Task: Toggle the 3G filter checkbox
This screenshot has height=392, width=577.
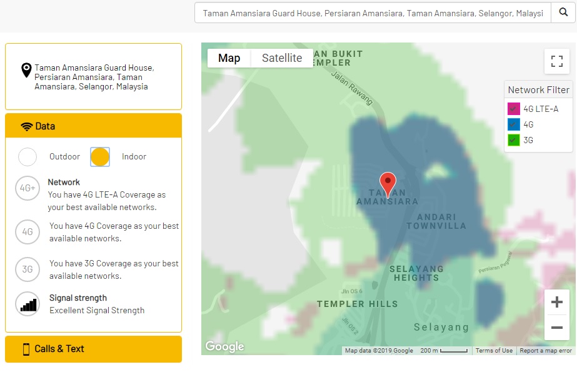Action: click(x=514, y=140)
